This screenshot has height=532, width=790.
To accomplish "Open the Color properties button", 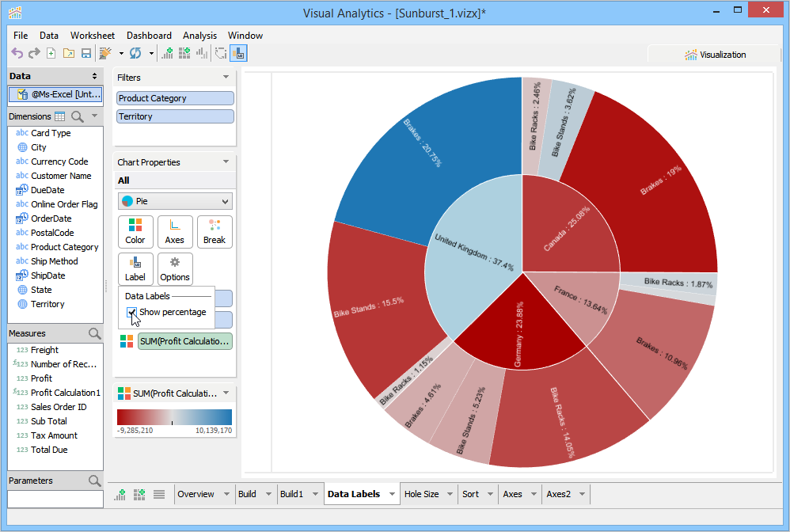I will (x=135, y=232).
